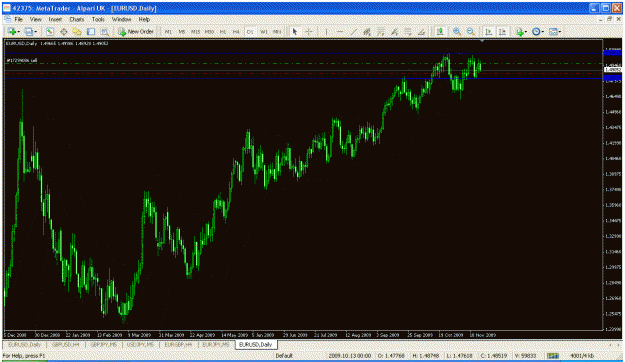Switch chart to MN monthly timeframe
625x362 pixels.
[277, 31]
